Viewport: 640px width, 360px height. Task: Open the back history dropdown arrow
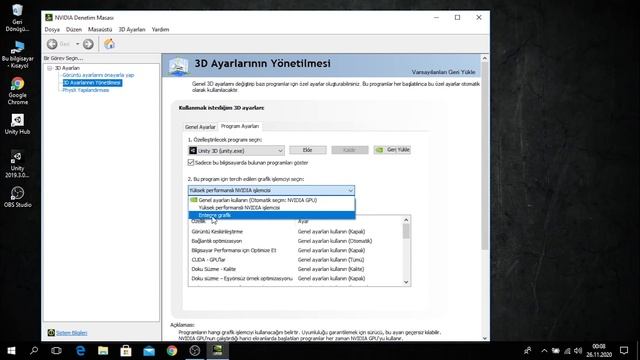pos(78,44)
